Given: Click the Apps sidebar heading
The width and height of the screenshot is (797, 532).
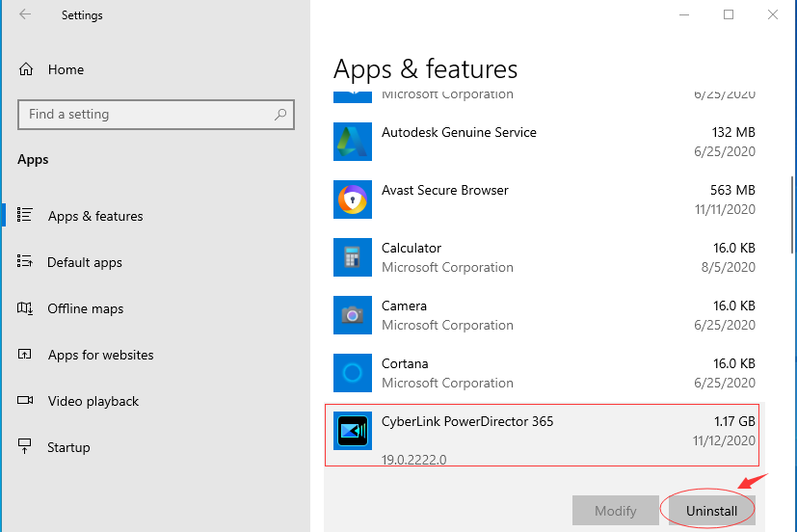Looking at the screenshot, I should click(33, 160).
